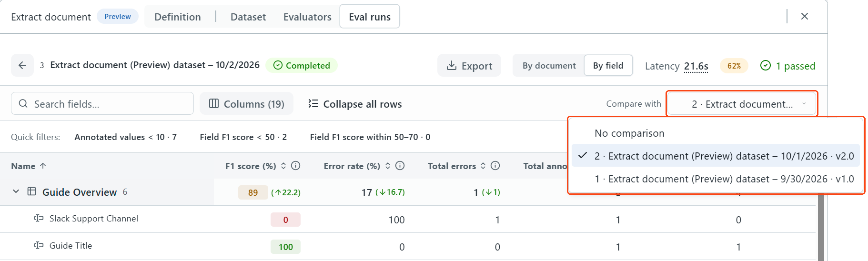The height and width of the screenshot is (261, 868).
Task: Apply Field F1 score within 50–70 filter
Action: (370, 137)
